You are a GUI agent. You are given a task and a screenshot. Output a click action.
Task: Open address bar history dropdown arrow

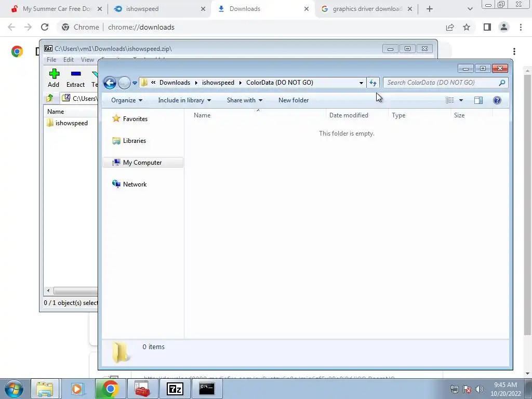(x=362, y=83)
